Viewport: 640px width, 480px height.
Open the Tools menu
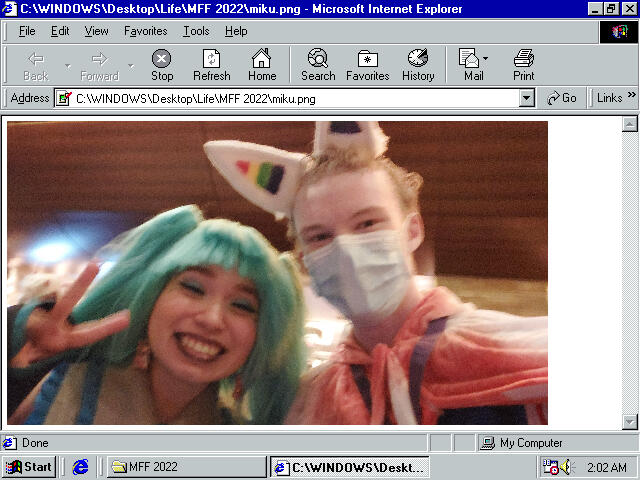tap(196, 31)
